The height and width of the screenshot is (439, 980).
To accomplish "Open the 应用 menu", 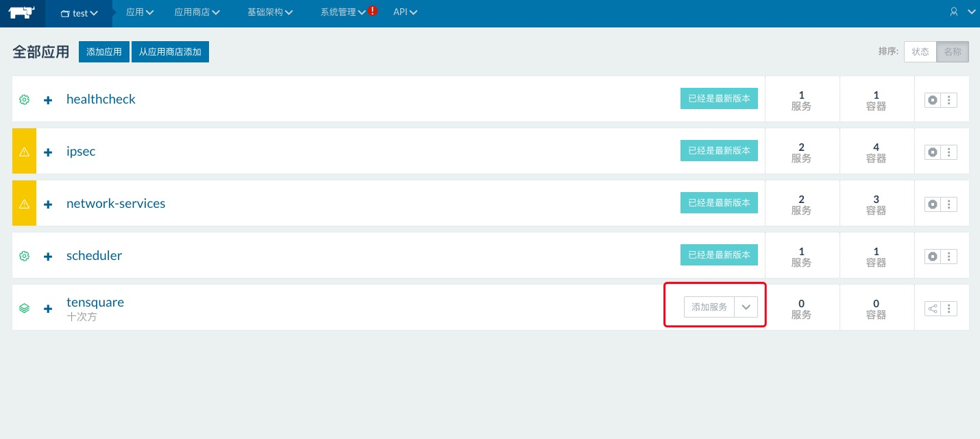I will [x=140, y=12].
